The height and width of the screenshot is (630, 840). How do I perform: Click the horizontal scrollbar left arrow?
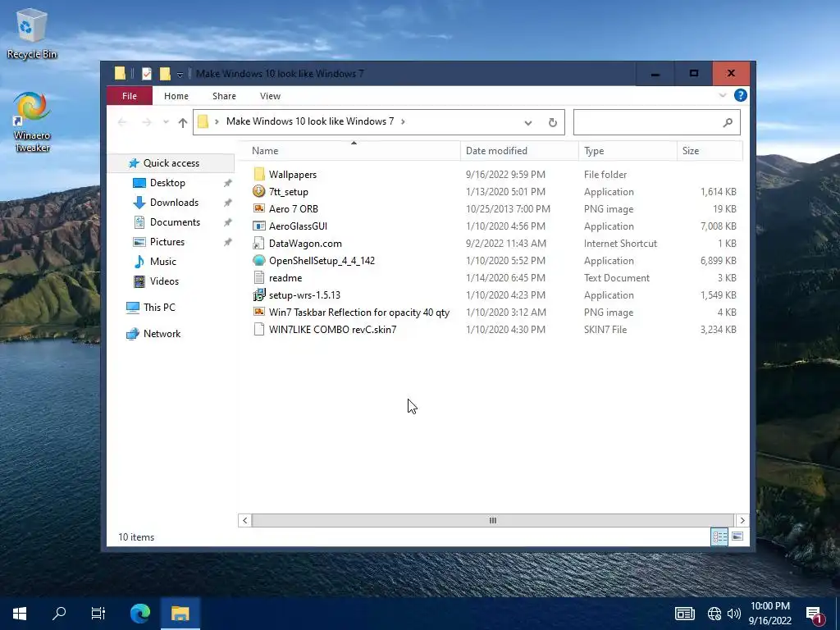pos(244,520)
